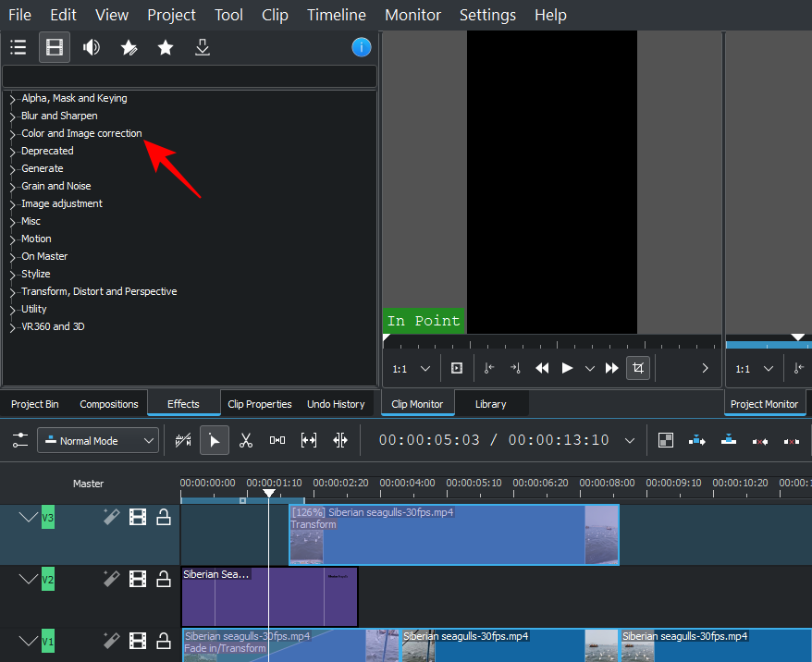
Task: Collapse the V3 track chevron
Action: coord(29,518)
